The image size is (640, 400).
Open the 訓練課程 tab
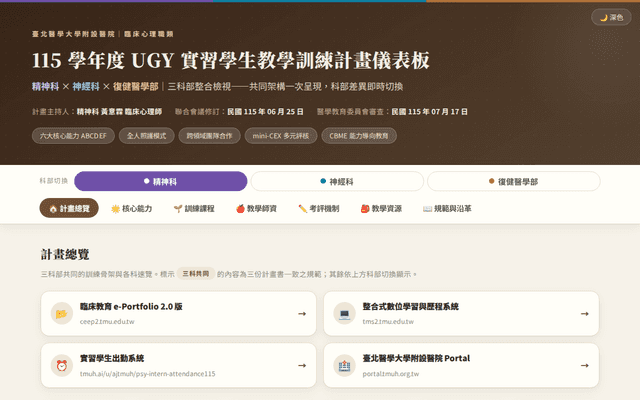click(x=194, y=208)
